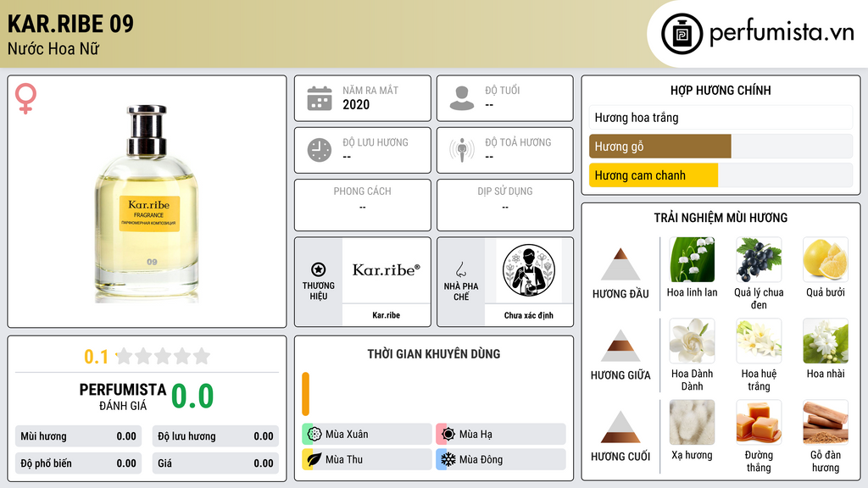Open the Quả bưởi note image
868x488 pixels.
pos(826,259)
